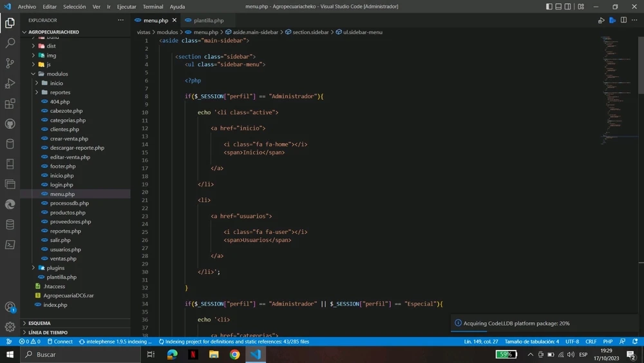Collapse the modulos folder
The image size is (644, 363).
click(57, 74)
